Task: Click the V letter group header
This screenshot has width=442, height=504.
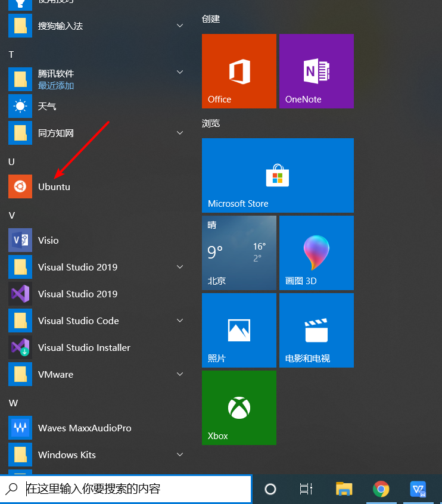Action: click(11, 215)
